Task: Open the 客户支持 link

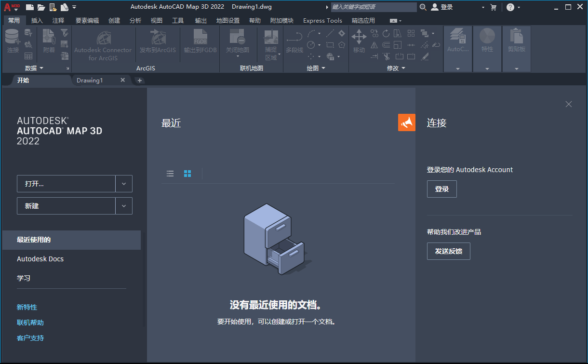Action: (x=30, y=338)
